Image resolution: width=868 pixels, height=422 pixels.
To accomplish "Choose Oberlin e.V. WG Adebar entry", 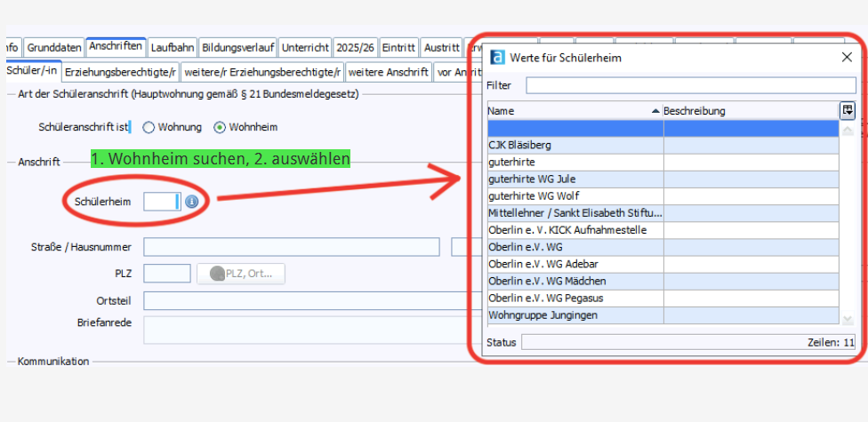I will (x=575, y=264).
